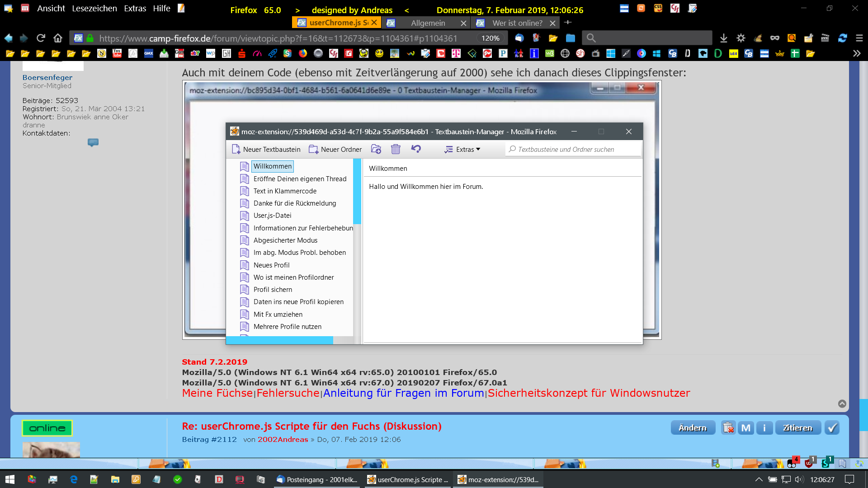Switch to the Wer ist online? tab
The width and height of the screenshot is (868, 488).
tap(517, 23)
